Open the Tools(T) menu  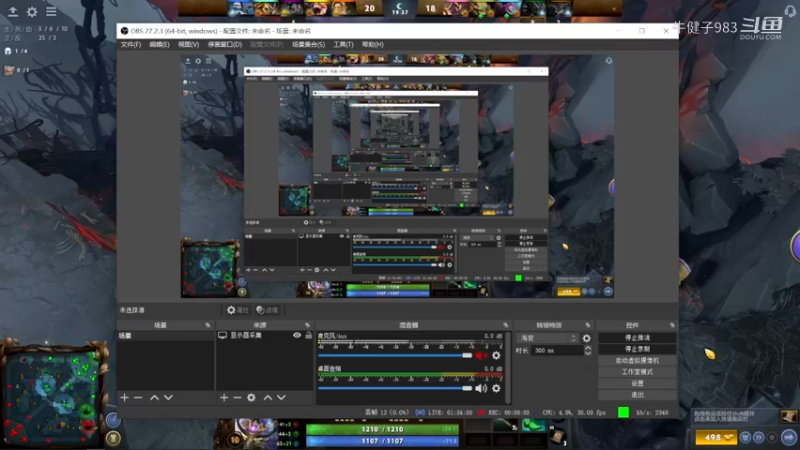pos(343,44)
